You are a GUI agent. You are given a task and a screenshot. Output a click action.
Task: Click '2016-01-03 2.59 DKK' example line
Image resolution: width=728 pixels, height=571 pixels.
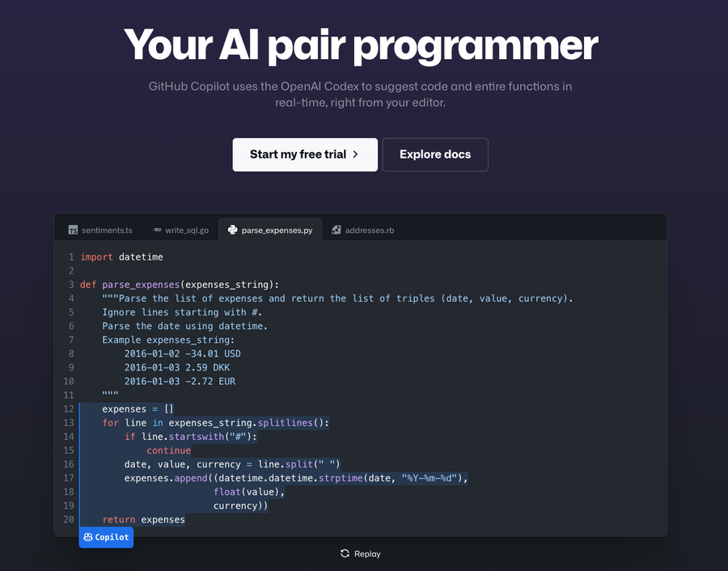click(x=177, y=368)
